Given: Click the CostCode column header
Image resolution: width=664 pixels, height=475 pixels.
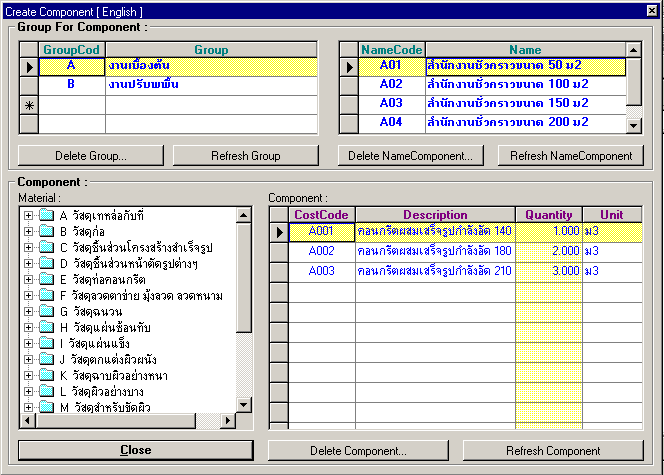Looking at the screenshot, I should point(322,215).
